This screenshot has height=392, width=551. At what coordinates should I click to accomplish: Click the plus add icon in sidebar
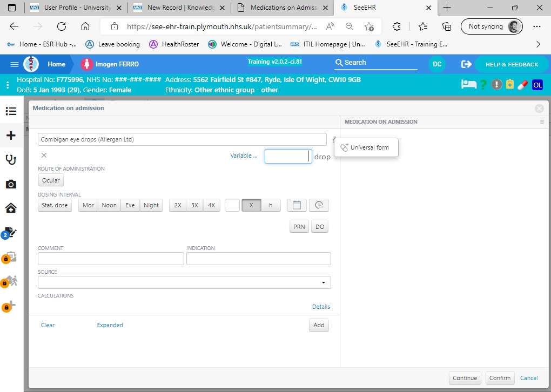tap(11, 135)
